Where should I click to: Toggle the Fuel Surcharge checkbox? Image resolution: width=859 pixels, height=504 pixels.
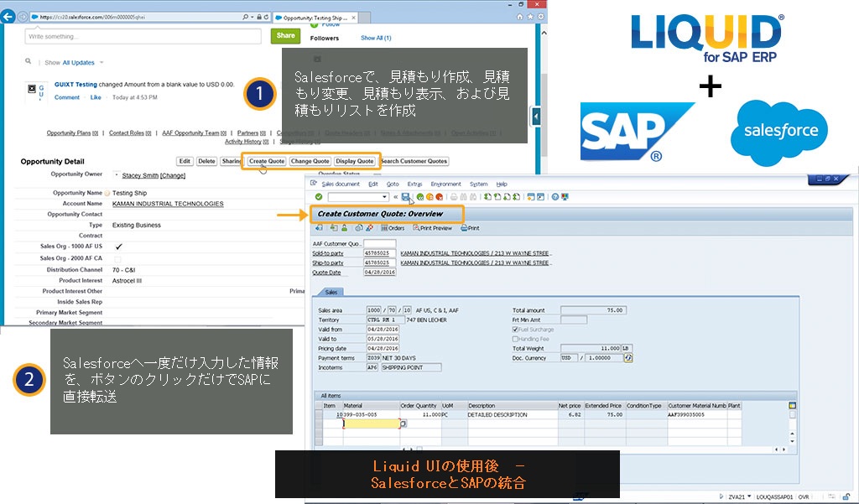(x=516, y=329)
